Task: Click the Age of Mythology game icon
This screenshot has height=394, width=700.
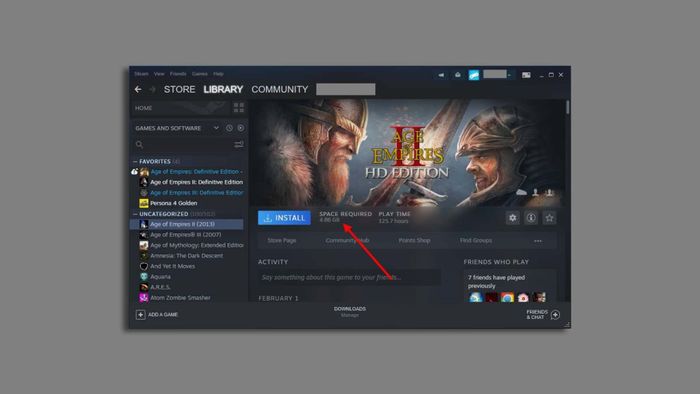Action: click(144, 245)
